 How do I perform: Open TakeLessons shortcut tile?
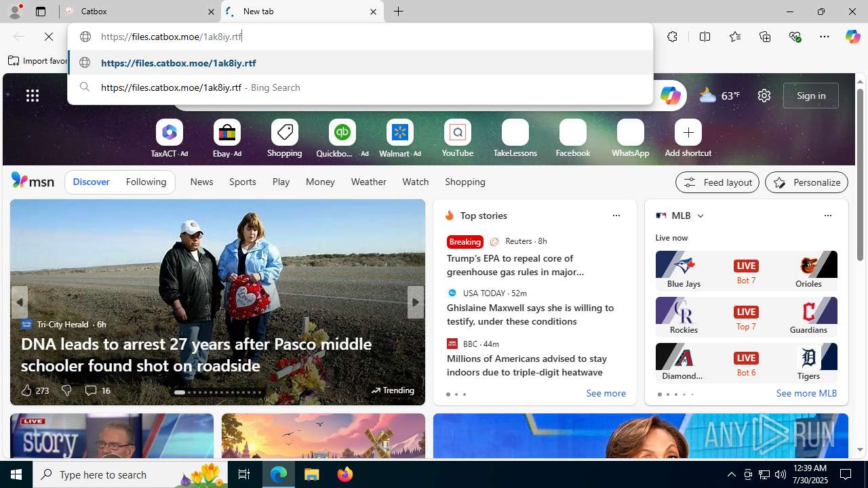click(x=515, y=139)
